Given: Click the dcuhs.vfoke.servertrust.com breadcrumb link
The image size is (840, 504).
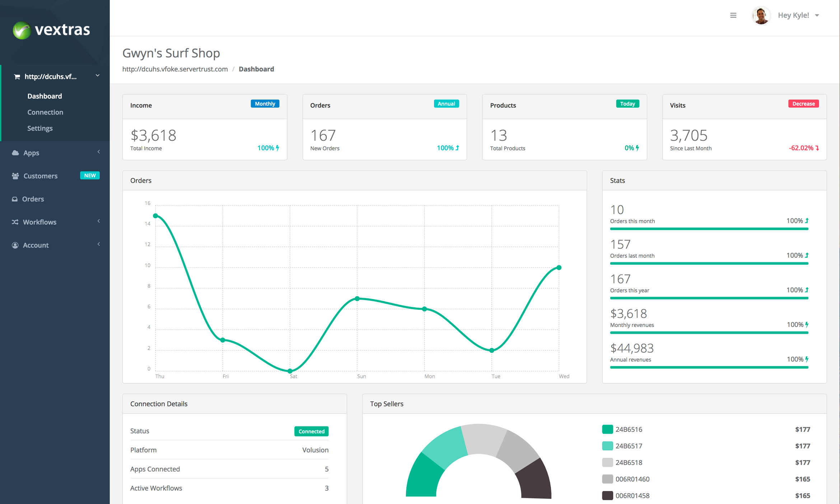Looking at the screenshot, I should pyautogui.click(x=175, y=69).
